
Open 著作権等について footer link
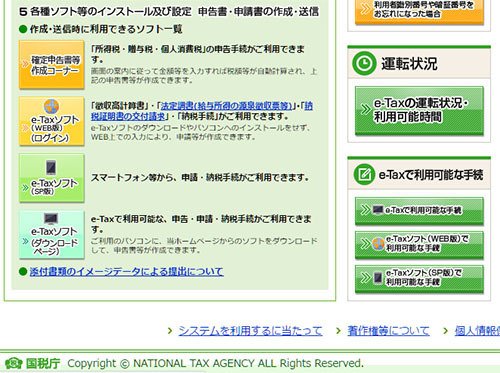pos(388,331)
